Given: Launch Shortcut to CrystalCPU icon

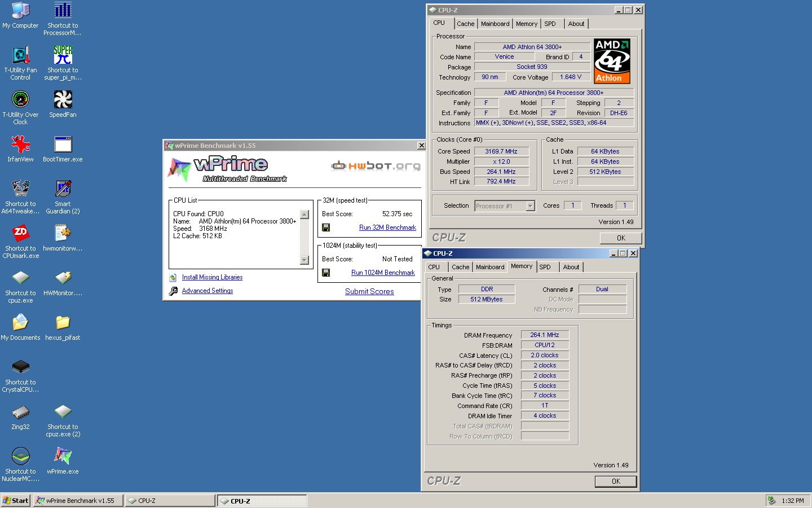Looking at the screenshot, I should [x=20, y=367].
